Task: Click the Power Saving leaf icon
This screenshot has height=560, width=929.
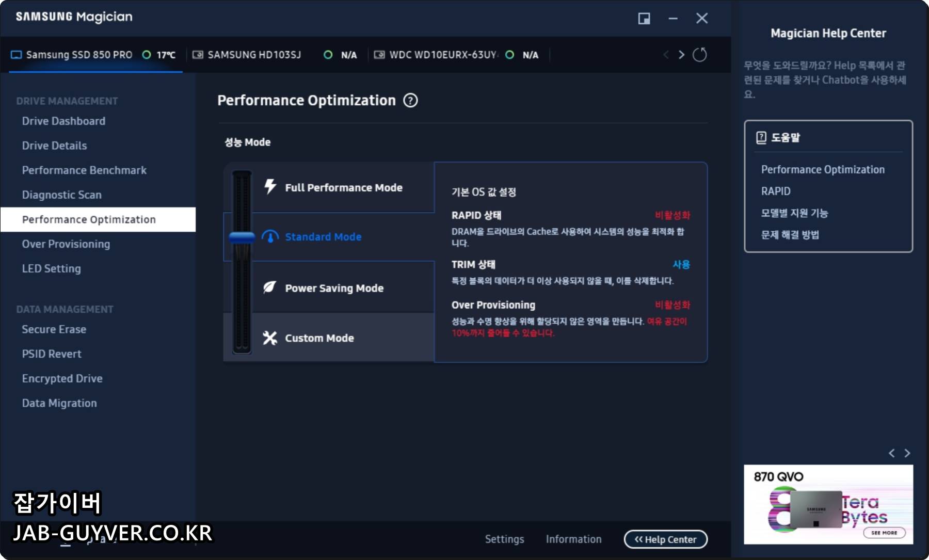Action: point(269,287)
